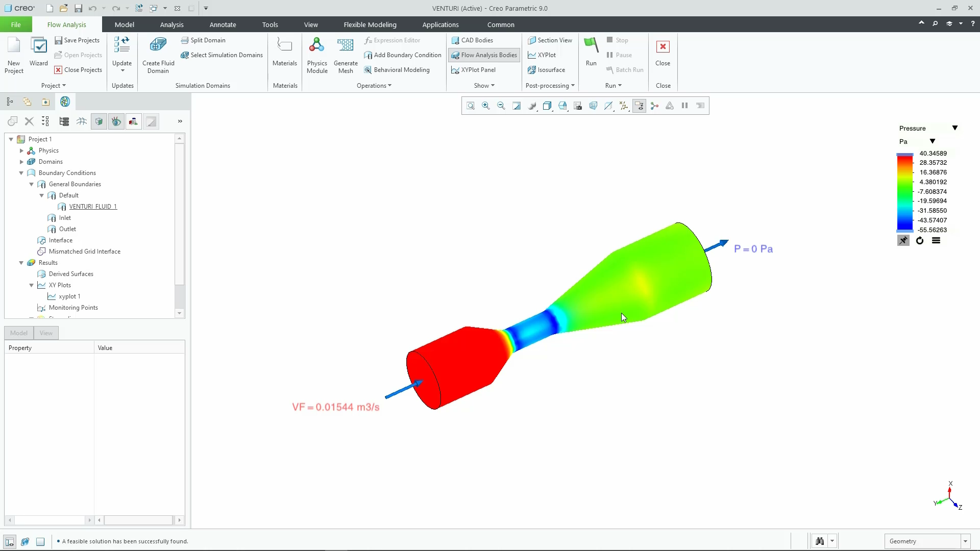The width and height of the screenshot is (980, 551).
Task: Select the xyplot 1 tree item
Action: 69,296
